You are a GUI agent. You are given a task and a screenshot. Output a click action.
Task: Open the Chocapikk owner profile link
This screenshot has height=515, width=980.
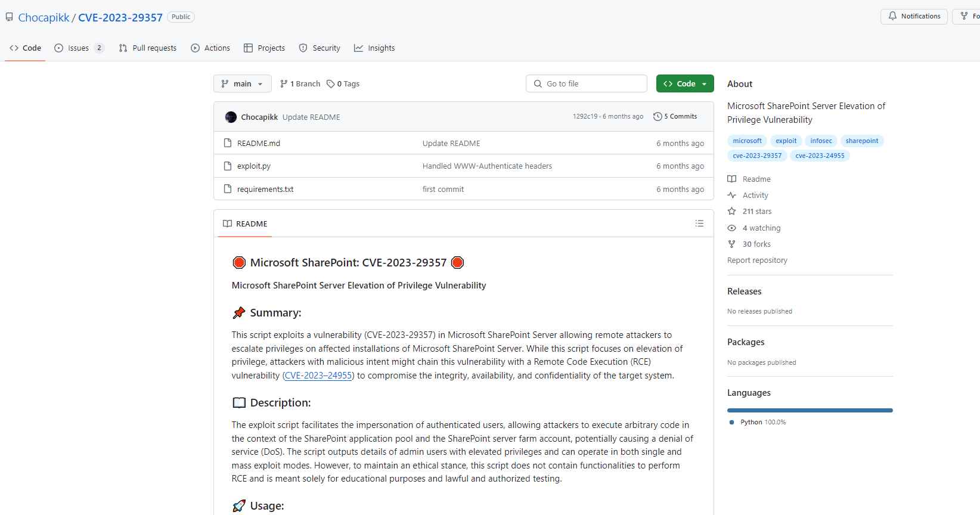[44, 17]
